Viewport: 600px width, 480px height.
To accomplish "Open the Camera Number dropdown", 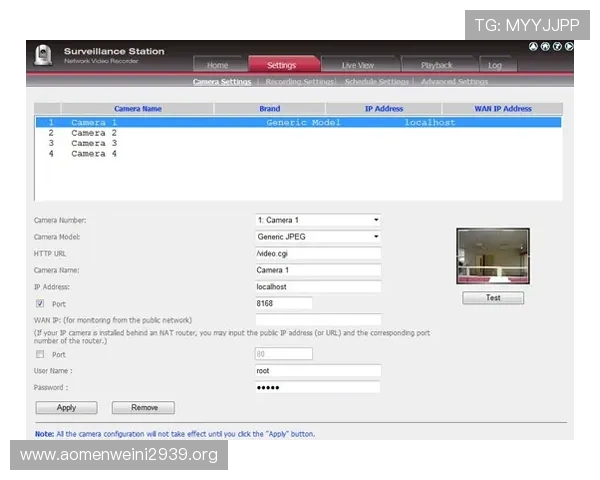I will click(x=318, y=220).
